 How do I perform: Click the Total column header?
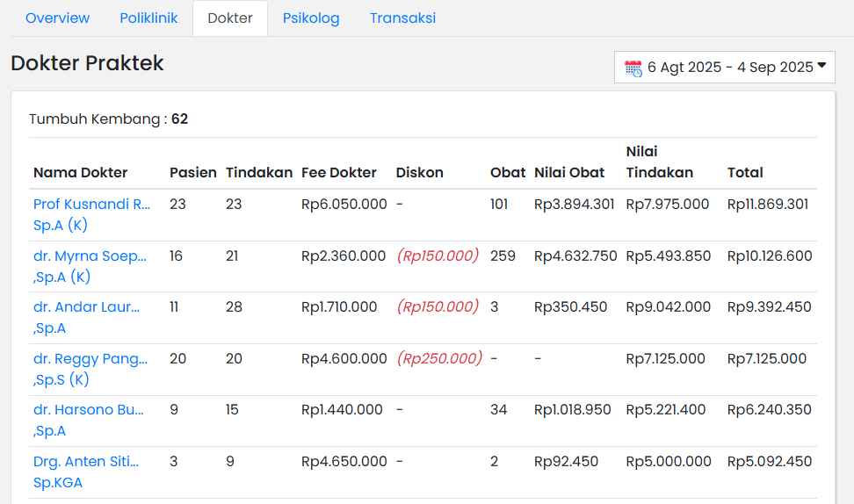tap(745, 173)
